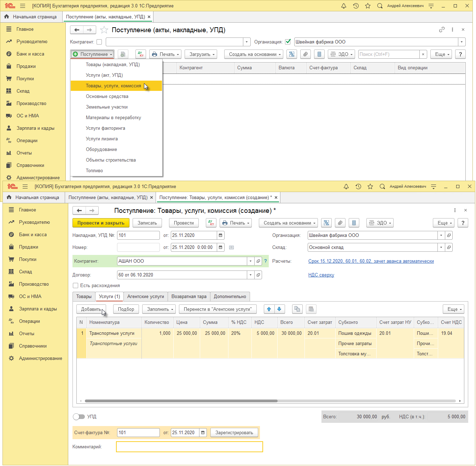Switch to Агентские услуги tab
476x466 pixels.
coord(146,296)
